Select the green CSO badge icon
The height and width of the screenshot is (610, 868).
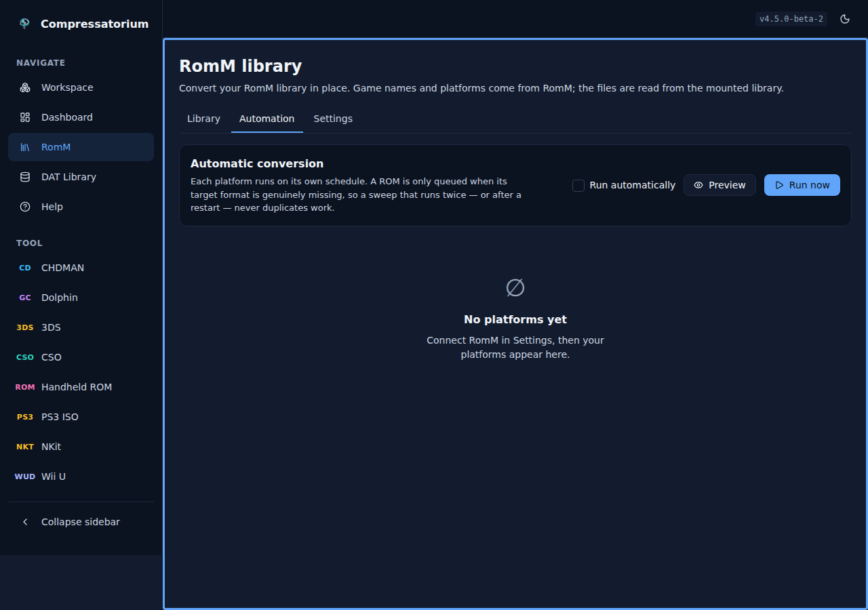(25, 357)
